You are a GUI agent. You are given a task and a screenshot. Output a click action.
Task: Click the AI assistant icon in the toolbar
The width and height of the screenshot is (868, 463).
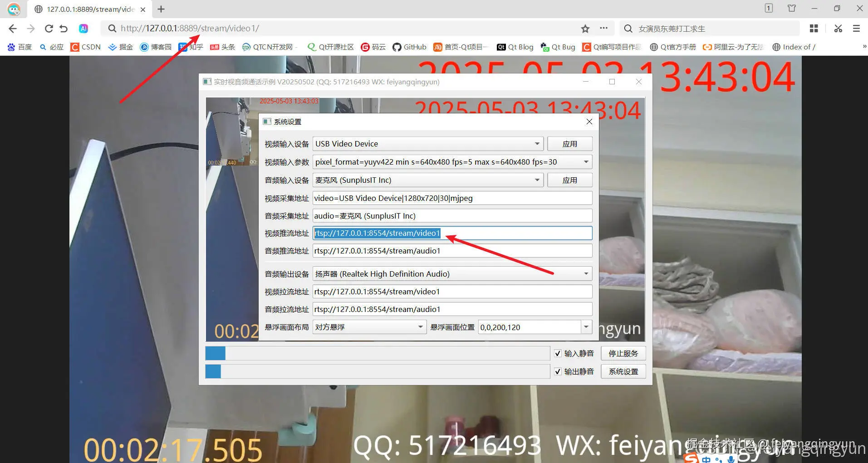pos(83,28)
